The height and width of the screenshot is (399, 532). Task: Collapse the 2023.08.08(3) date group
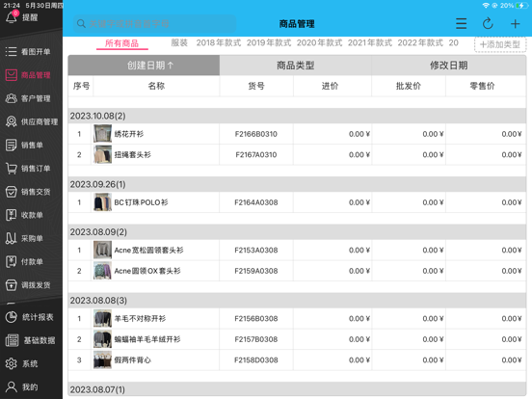[297, 301]
